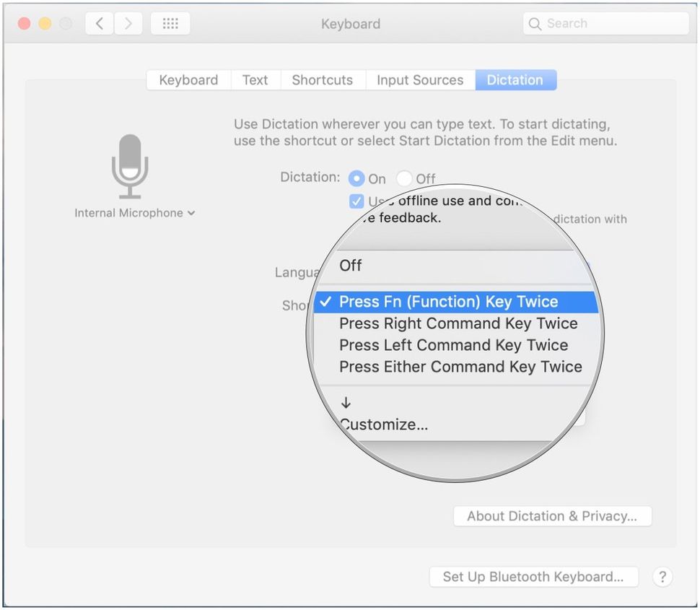Switch to the Text tab
The width and height of the screenshot is (700, 610).
point(255,79)
